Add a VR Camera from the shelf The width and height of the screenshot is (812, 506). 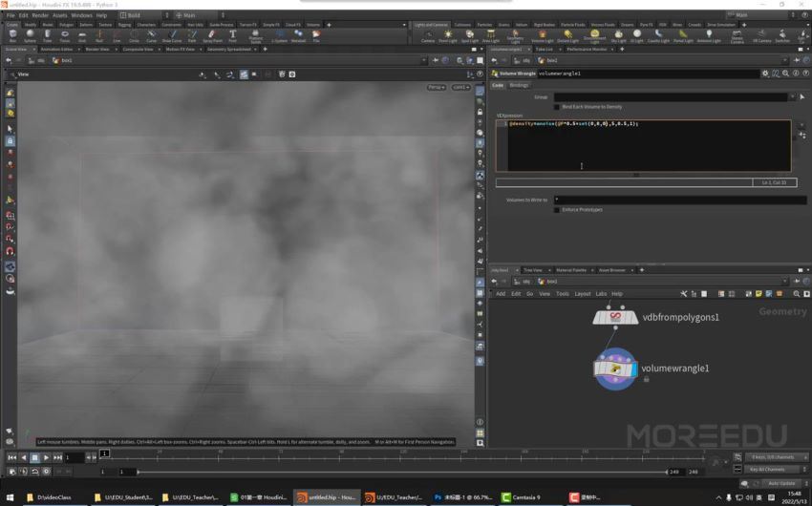(x=761, y=35)
